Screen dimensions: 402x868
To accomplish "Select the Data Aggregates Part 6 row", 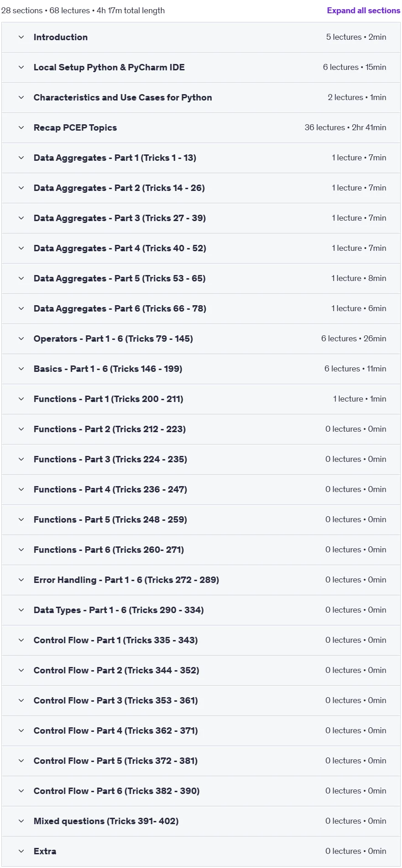I will click(x=201, y=309).
